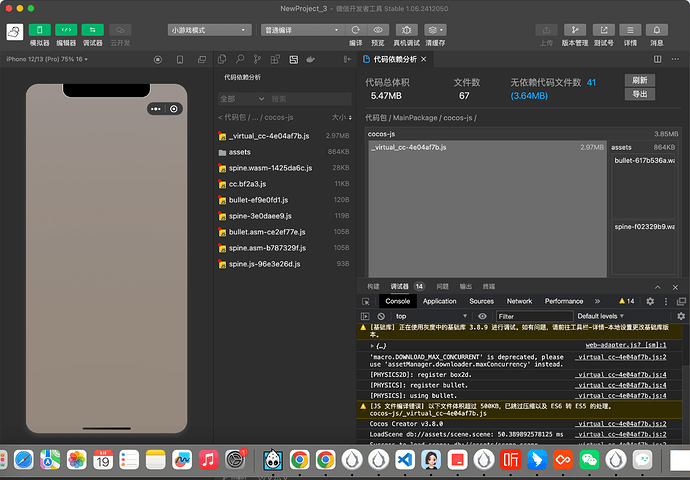
Task: Open the source control branch icon
Action: pyautogui.click(x=257, y=59)
